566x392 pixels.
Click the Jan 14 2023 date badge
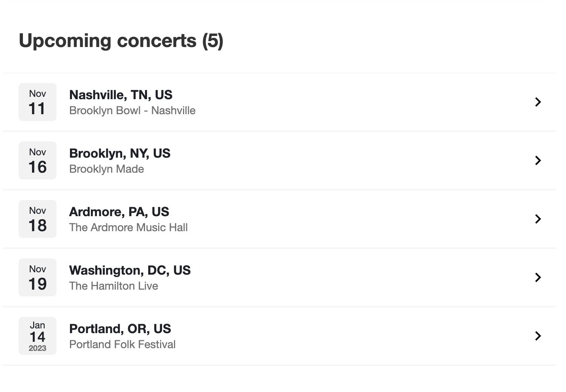38,336
